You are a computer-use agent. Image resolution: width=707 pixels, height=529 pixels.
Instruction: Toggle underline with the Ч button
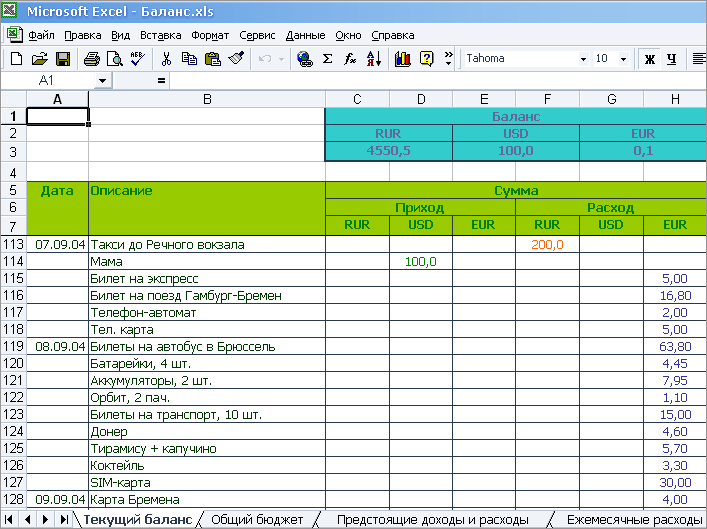[x=671, y=59]
